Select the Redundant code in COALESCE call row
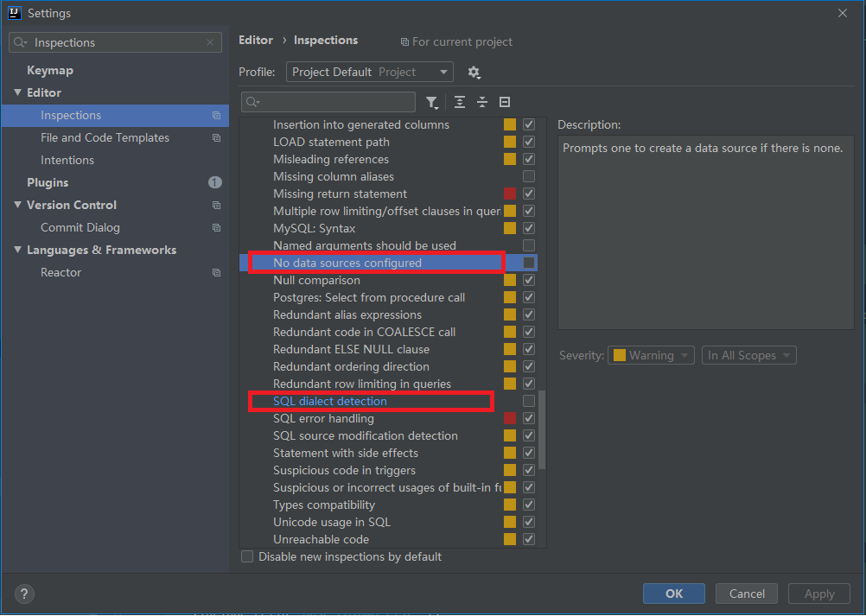This screenshot has height=616, width=866. click(x=388, y=333)
